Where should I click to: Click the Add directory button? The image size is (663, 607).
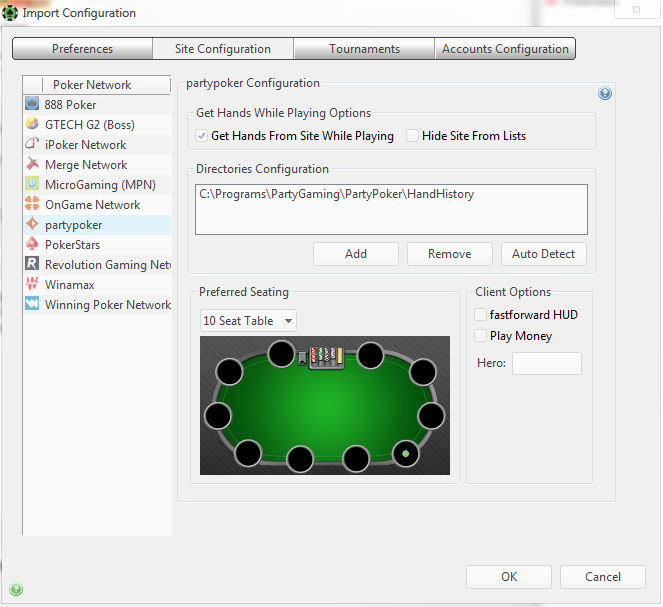(356, 254)
